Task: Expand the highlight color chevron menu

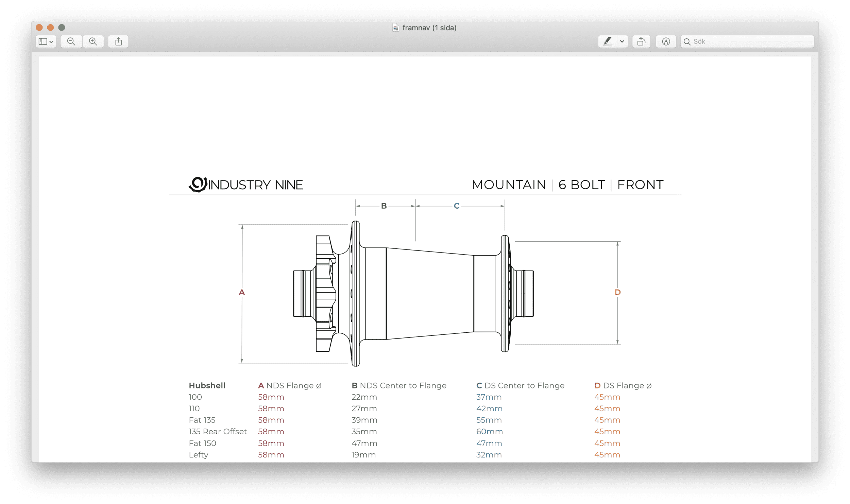Action: click(x=622, y=41)
